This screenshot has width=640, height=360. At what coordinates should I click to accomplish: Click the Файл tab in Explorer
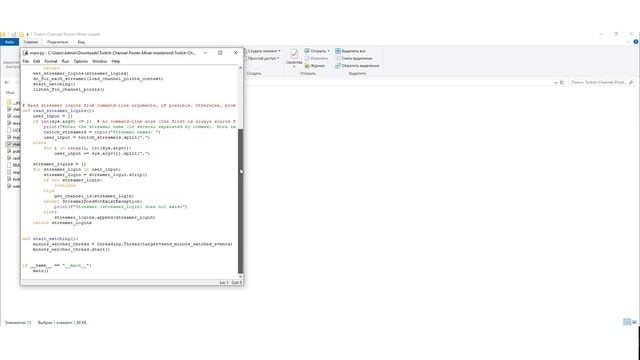(x=9, y=42)
